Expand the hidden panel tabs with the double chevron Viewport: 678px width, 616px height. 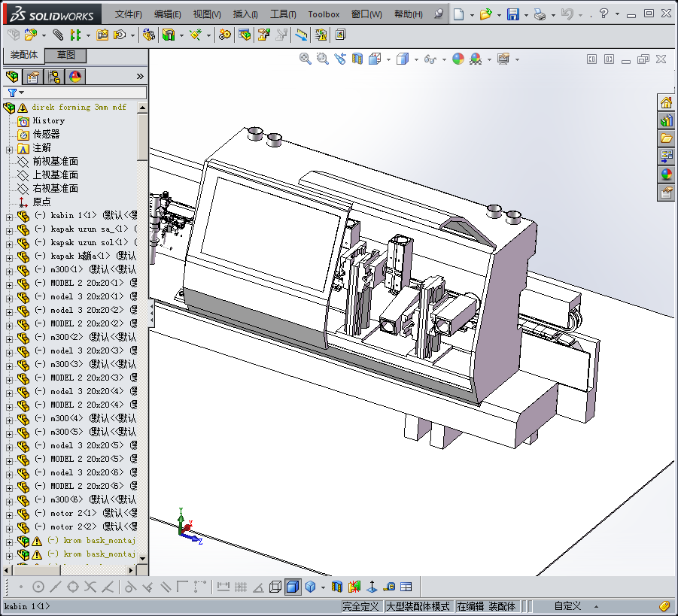point(140,77)
